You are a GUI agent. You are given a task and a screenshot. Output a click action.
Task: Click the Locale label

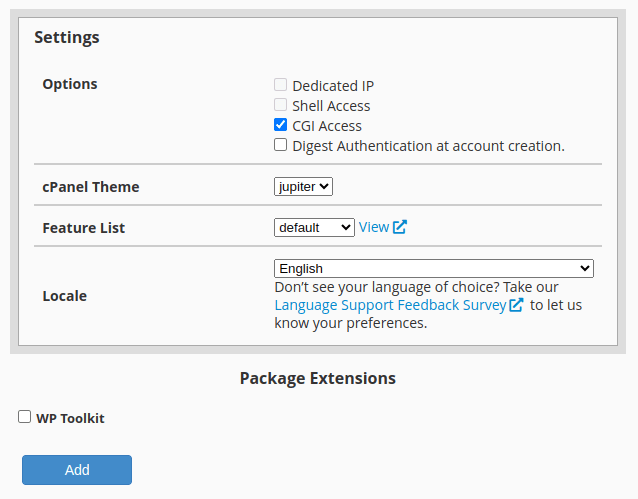coord(65,296)
